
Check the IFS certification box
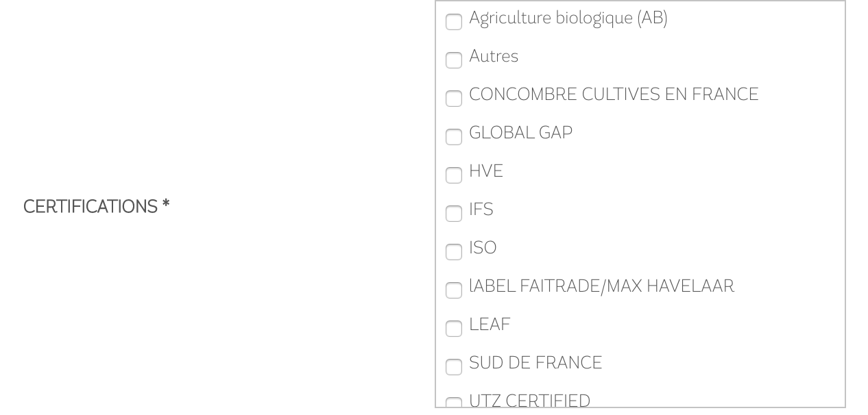[x=454, y=214]
